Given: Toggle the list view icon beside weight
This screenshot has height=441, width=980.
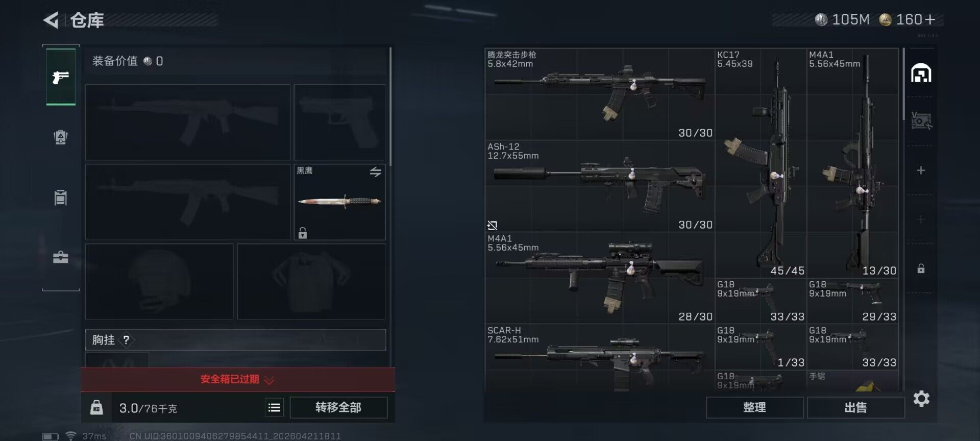Looking at the screenshot, I should (274, 407).
